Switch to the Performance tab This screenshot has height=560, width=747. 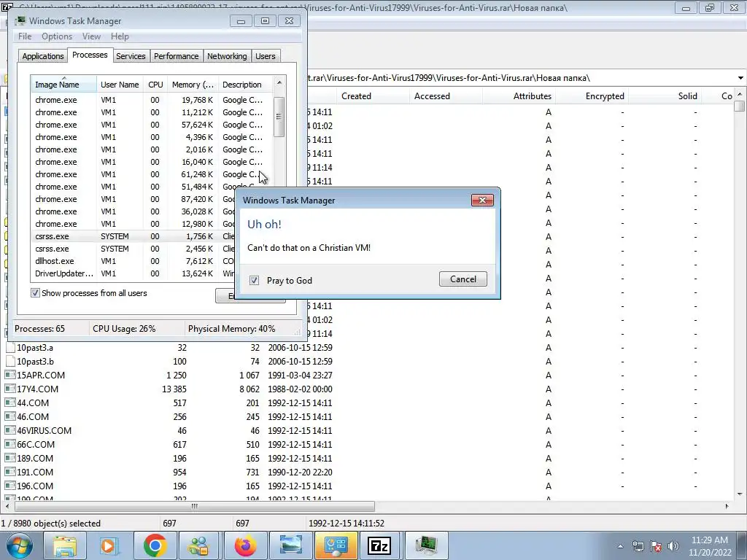coord(176,56)
